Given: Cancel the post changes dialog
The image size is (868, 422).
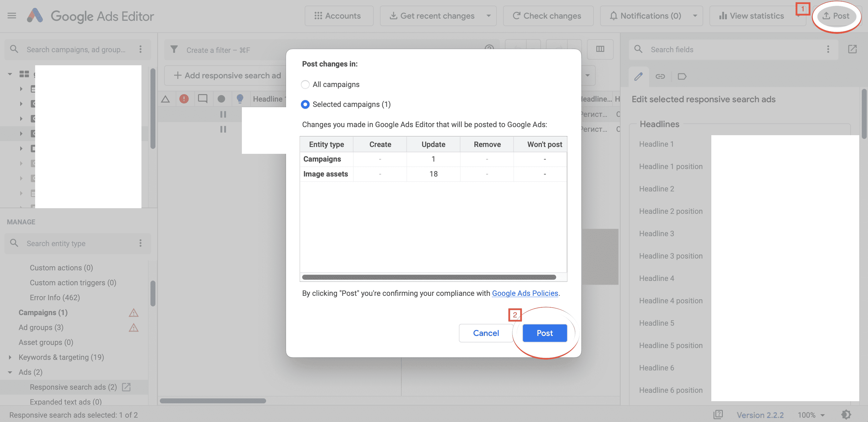Looking at the screenshot, I should [486, 333].
